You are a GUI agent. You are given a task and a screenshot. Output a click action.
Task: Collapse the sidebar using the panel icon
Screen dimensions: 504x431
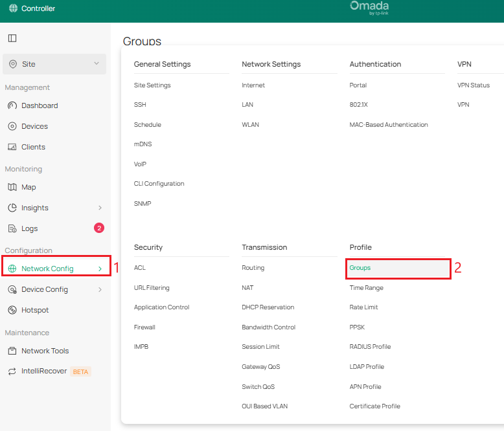click(12, 38)
